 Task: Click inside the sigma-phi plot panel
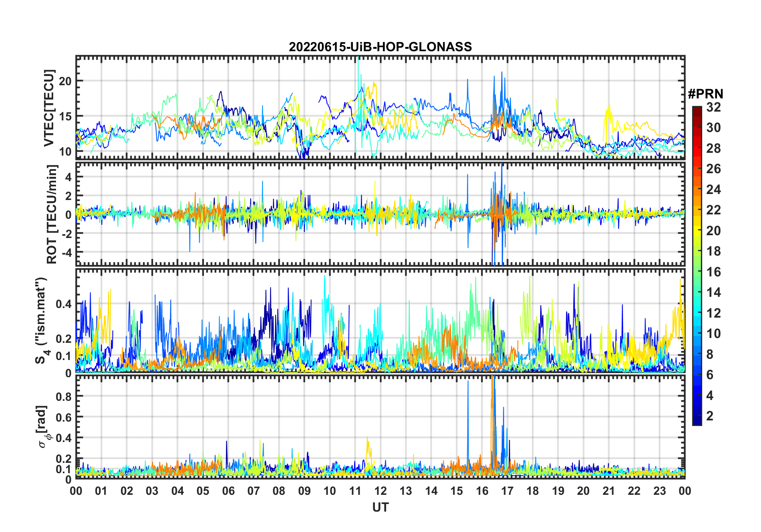click(x=380, y=426)
